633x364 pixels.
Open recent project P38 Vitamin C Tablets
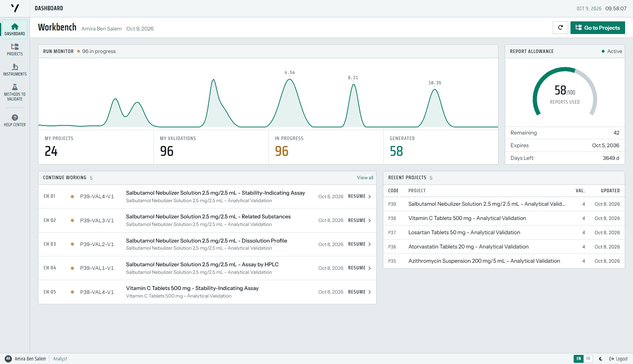tap(504, 218)
